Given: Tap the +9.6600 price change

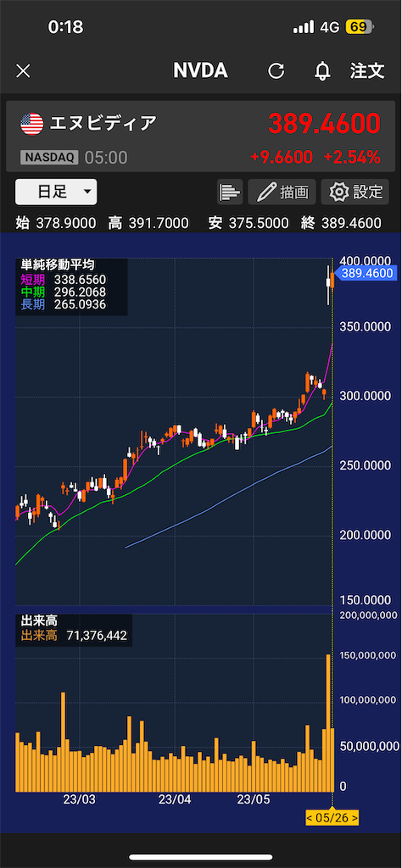Looking at the screenshot, I should click(282, 157).
